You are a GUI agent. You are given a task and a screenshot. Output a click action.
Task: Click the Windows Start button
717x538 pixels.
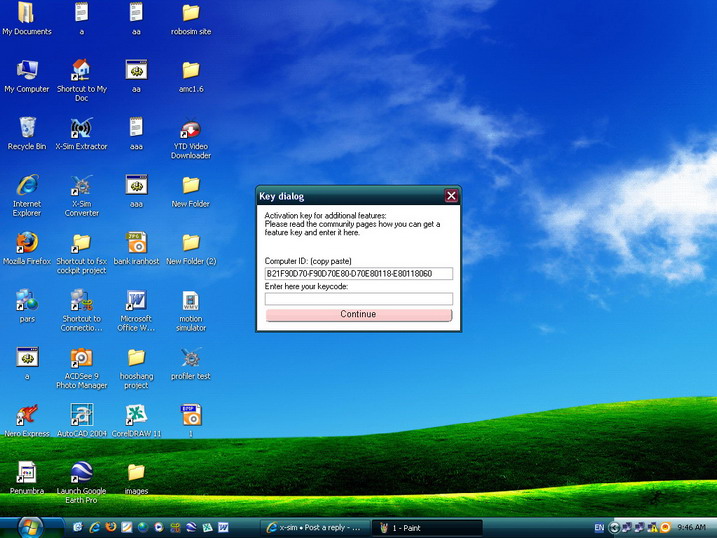click(30, 526)
